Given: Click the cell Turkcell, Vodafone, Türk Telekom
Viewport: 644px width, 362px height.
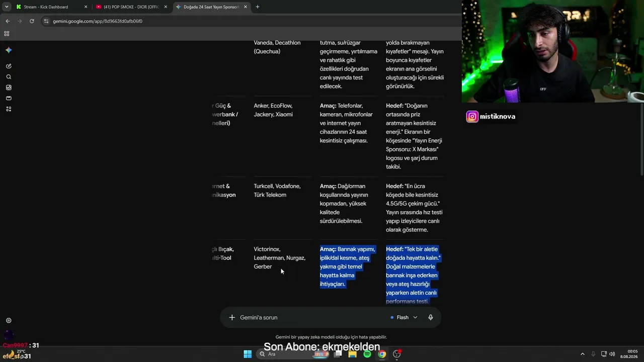Looking at the screenshot, I should (277, 191).
